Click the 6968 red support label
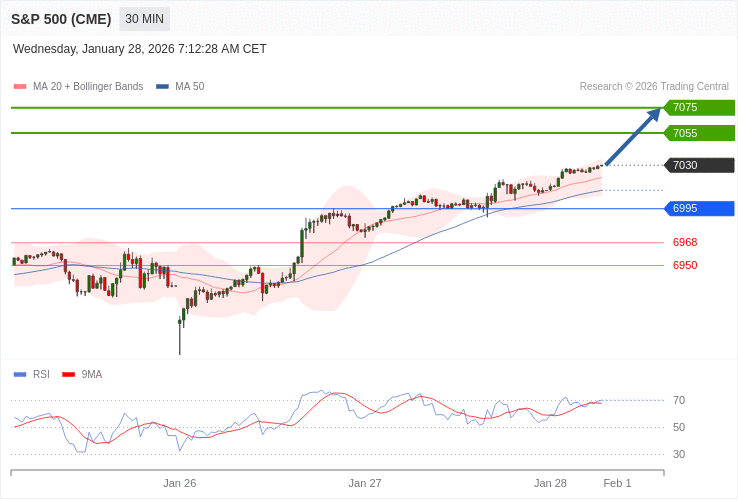This screenshot has height=500, width=738. click(685, 242)
